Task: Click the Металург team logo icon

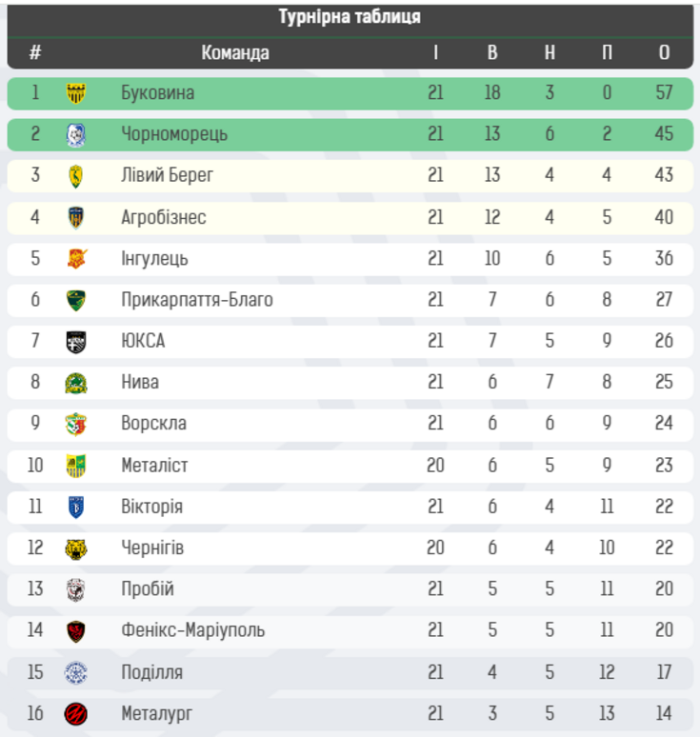Action: click(76, 713)
